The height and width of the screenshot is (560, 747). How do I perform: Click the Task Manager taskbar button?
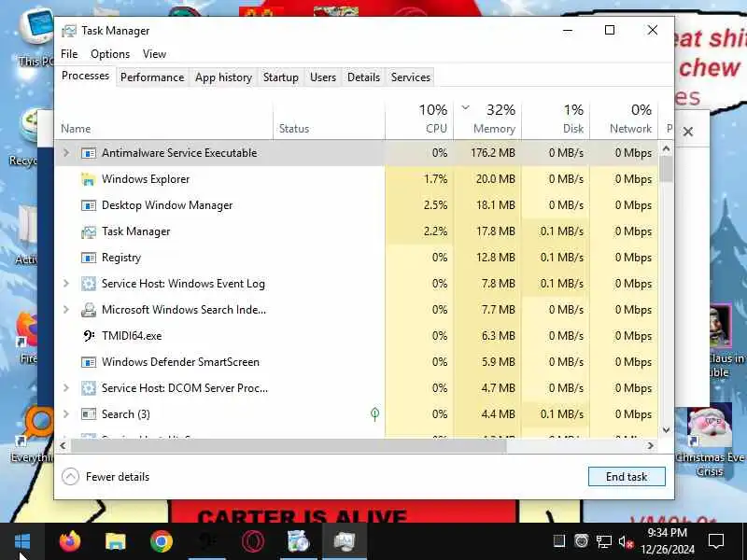coord(345,541)
